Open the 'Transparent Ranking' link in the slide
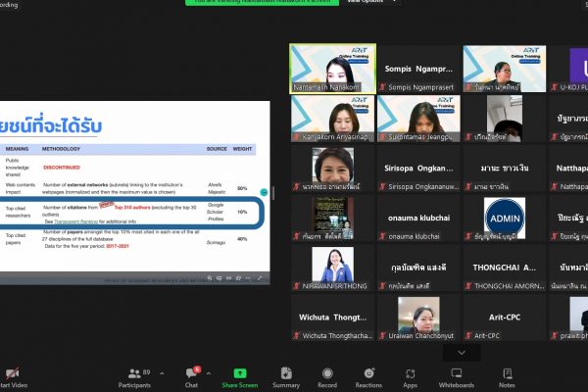This screenshot has width=588, height=392. coord(75,221)
